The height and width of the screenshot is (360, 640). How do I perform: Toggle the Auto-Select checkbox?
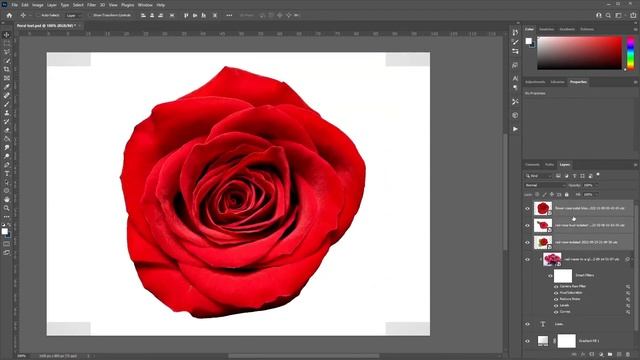coord(38,16)
